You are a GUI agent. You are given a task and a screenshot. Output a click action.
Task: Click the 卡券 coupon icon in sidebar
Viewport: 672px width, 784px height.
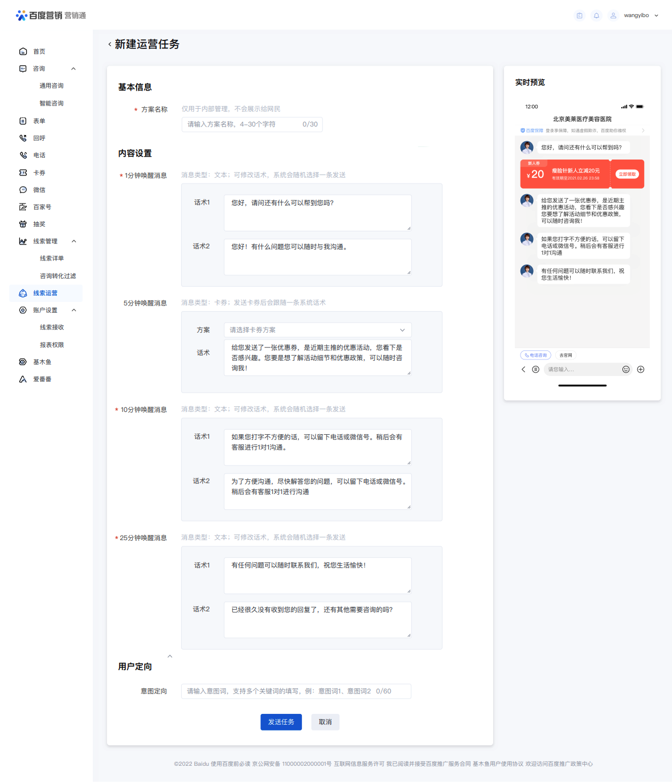(23, 172)
